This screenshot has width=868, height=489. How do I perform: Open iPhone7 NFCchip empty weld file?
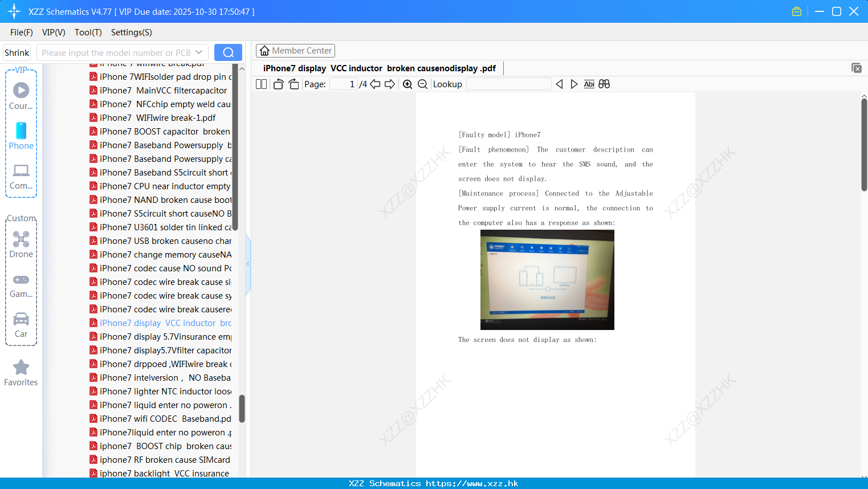coord(161,104)
